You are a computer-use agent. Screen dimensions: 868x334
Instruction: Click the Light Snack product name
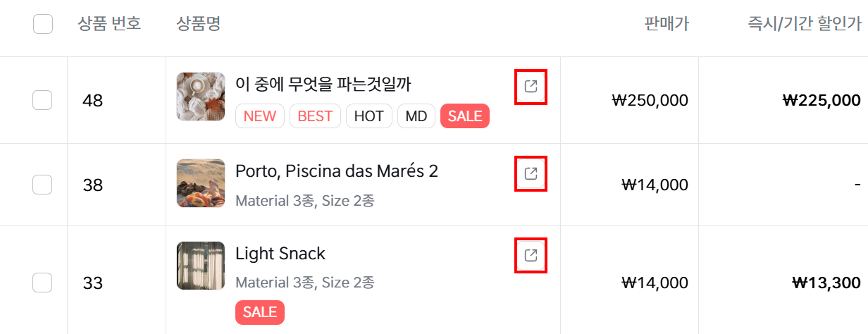point(280,254)
